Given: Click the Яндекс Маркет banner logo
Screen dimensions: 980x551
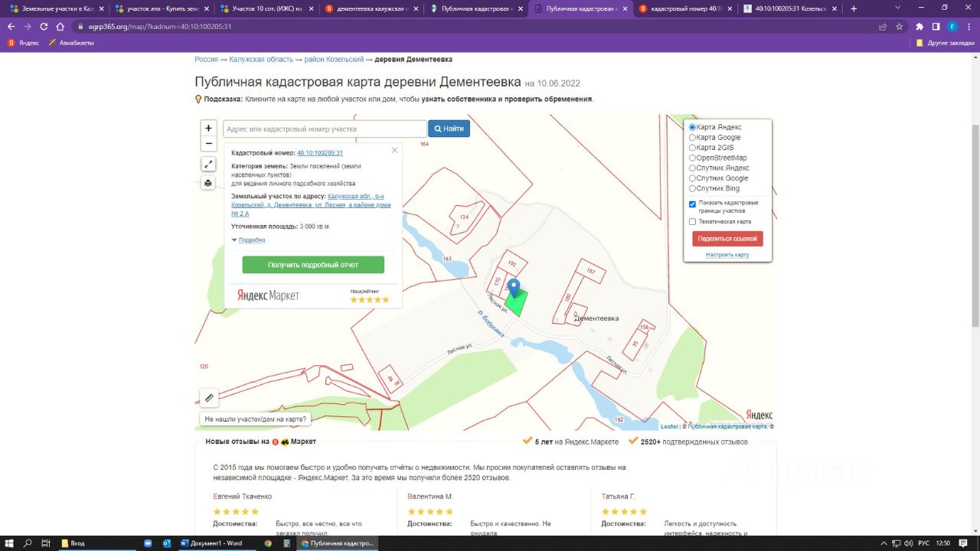Looking at the screenshot, I should pos(268,295).
